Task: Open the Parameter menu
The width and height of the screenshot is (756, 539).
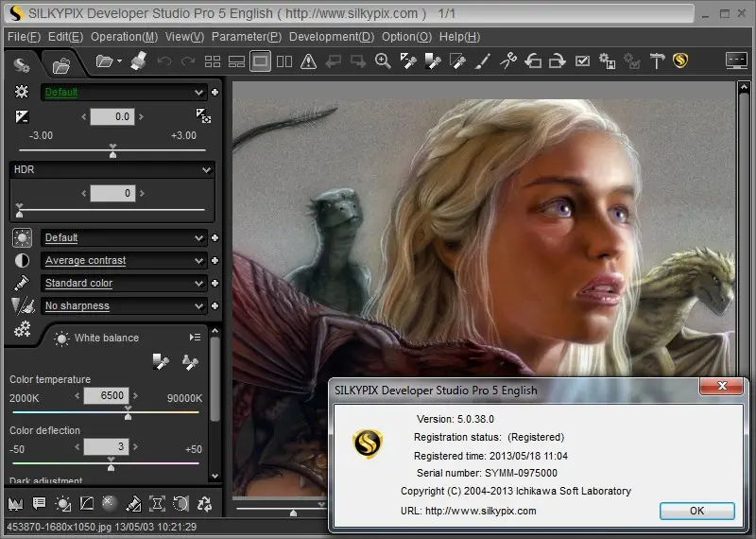Action: click(x=246, y=37)
